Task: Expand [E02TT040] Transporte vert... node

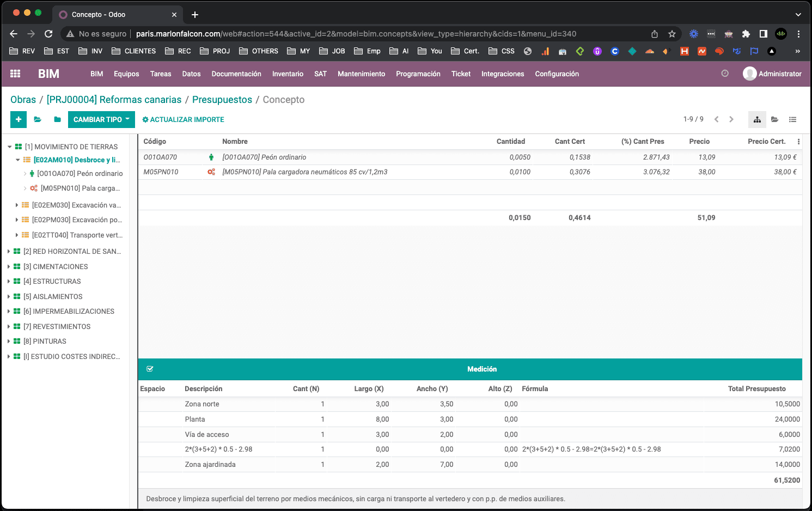Action: click(x=17, y=235)
